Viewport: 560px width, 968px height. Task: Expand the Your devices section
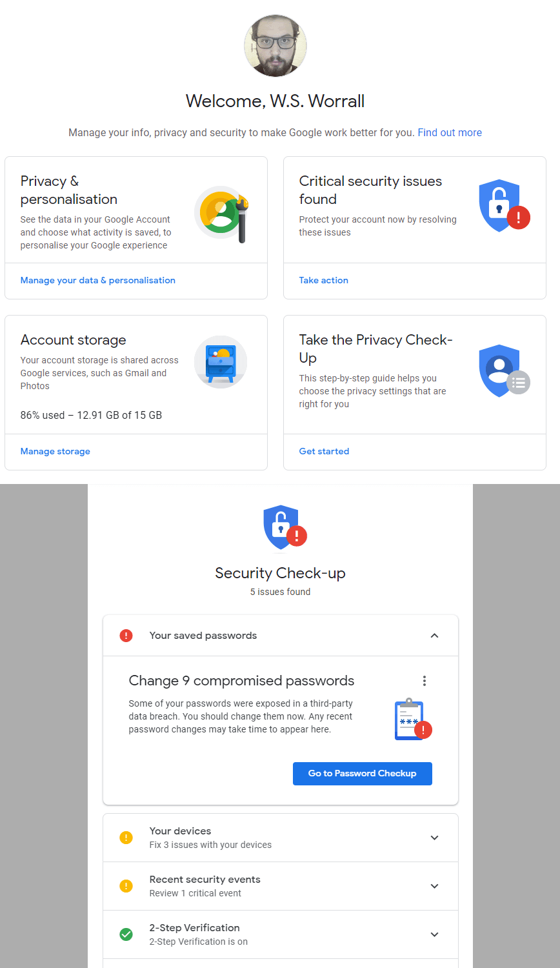pyautogui.click(x=434, y=836)
